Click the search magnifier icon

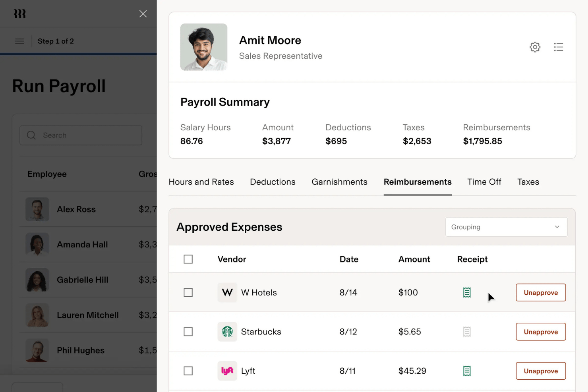coord(31,135)
